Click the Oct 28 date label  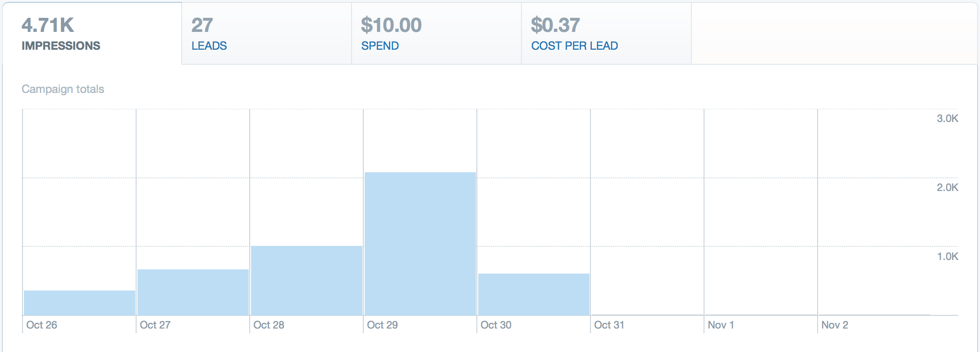click(269, 325)
